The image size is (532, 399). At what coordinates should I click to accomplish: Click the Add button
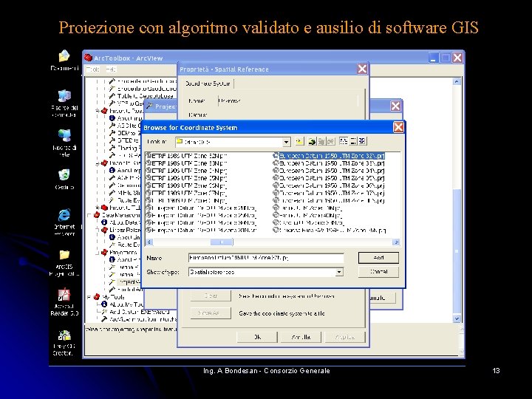tap(378, 258)
